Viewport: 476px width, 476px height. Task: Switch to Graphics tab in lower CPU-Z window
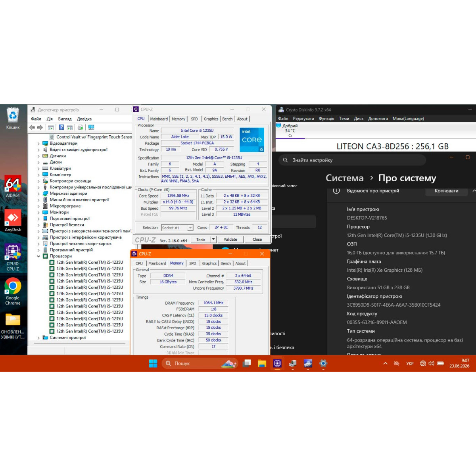[209, 263]
